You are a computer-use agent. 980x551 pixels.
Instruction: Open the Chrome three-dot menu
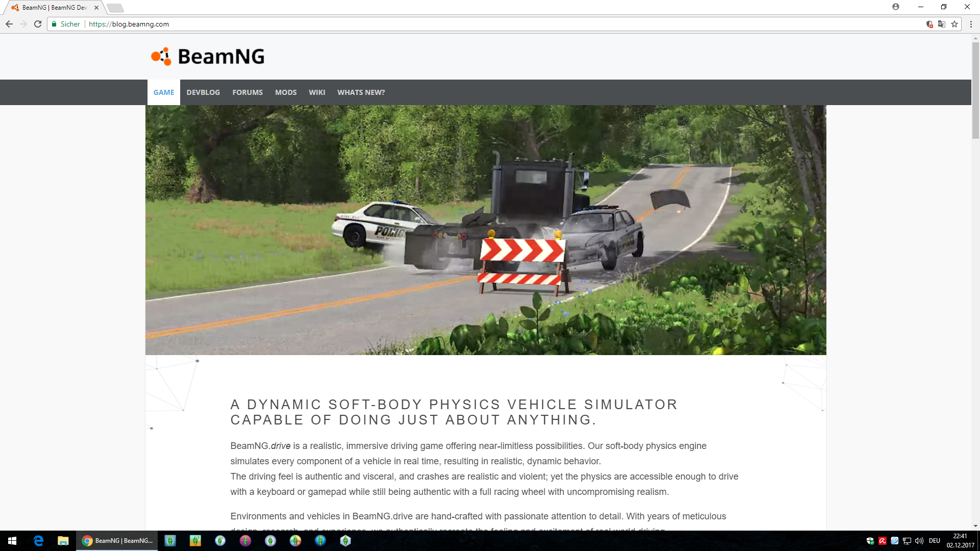(971, 24)
